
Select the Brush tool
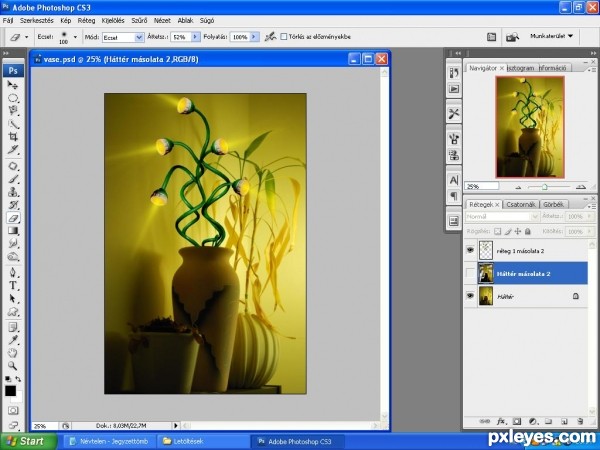point(13,179)
